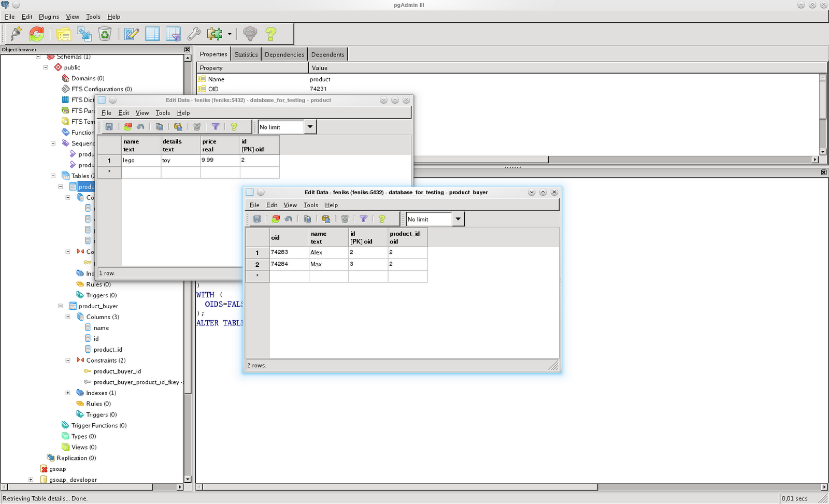Switch to the Dependents tab
This screenshot has height=504, width=829.
click(327, 54)
